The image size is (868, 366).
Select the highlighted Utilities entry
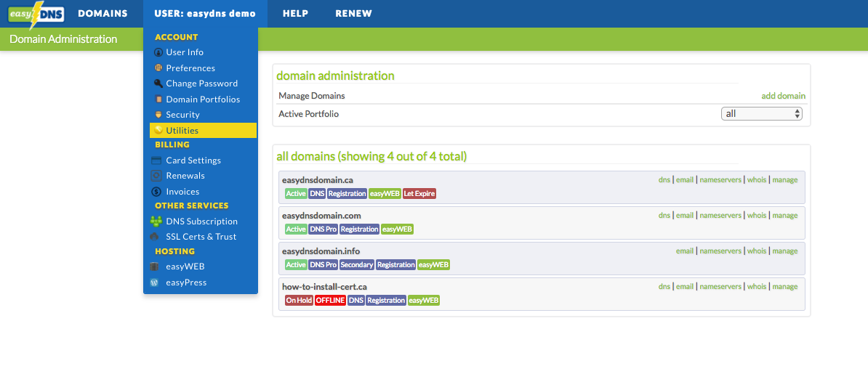(x=203, y=131)
